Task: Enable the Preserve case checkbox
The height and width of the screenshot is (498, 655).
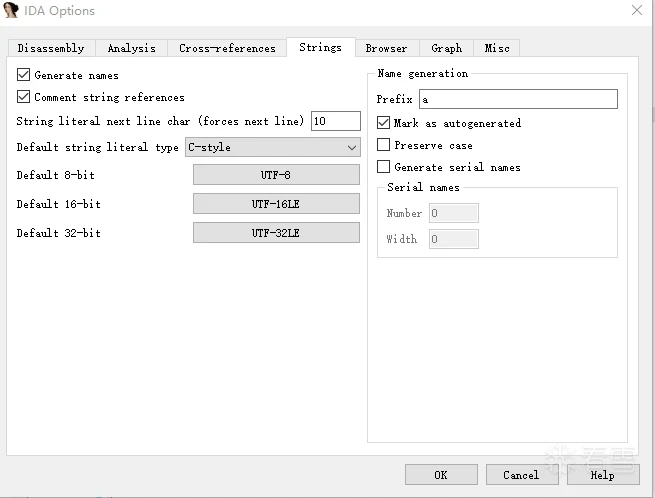Action: (x=384, y=145)
